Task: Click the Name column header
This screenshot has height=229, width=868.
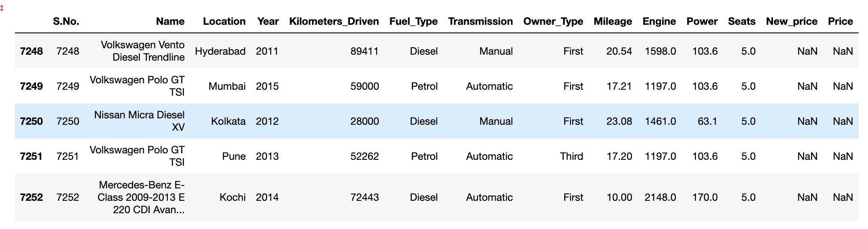Action: click(x=170, y=21)
